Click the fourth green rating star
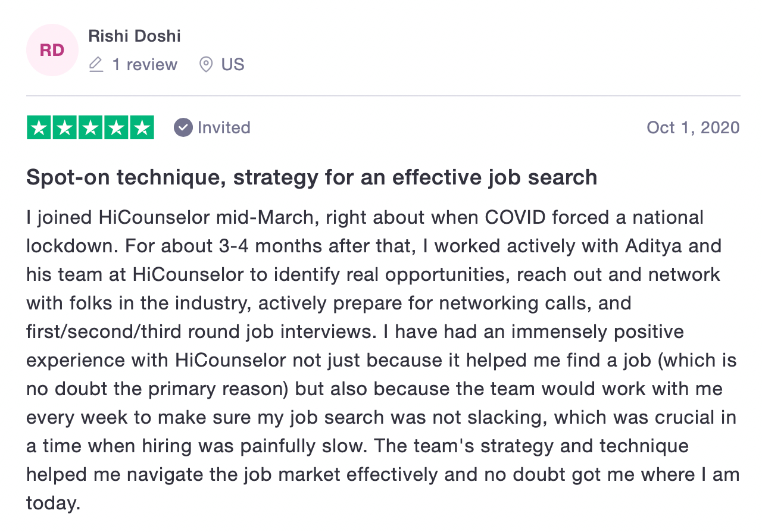Viewport: 762px width, 532px height. (116, 128)
